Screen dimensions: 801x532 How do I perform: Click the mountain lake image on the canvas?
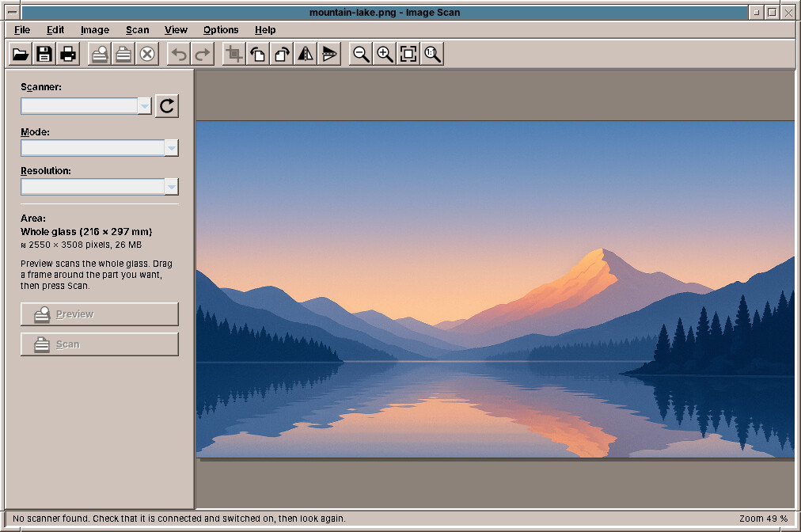coord(495,289)
